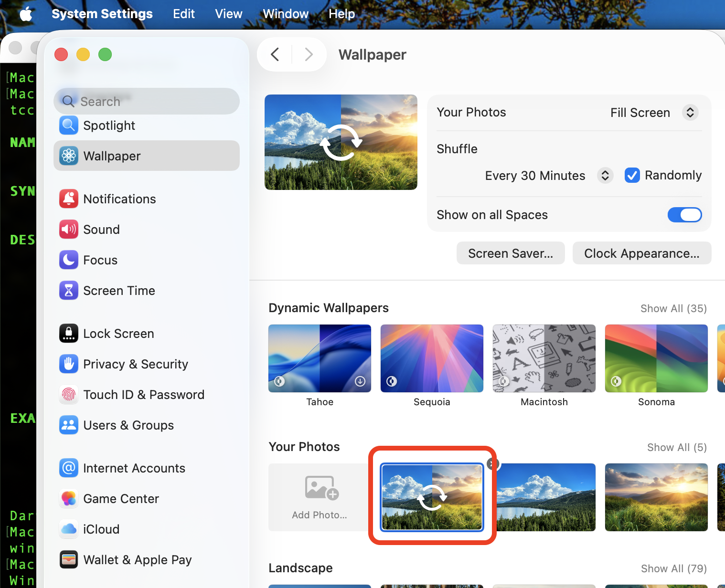Choose the sunset meadow photo
The width and height of the screenshot is (725, 588).
tap(656, 497)
